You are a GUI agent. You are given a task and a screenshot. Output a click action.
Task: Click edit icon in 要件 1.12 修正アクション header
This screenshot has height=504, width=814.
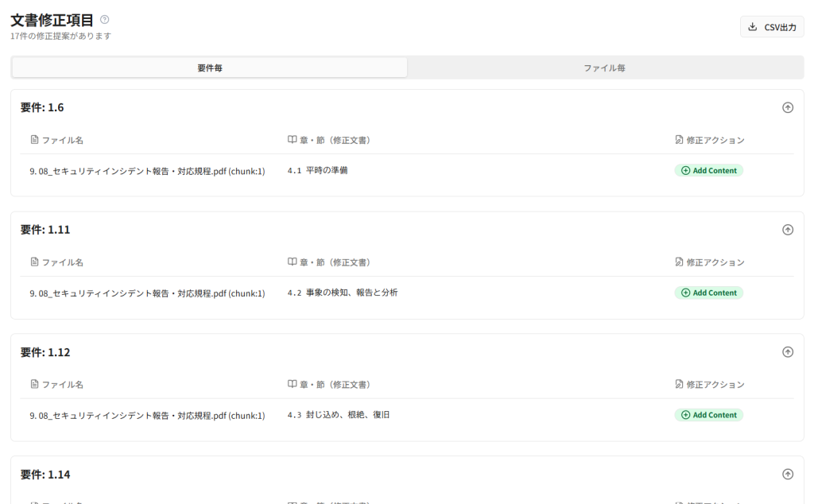678,385
